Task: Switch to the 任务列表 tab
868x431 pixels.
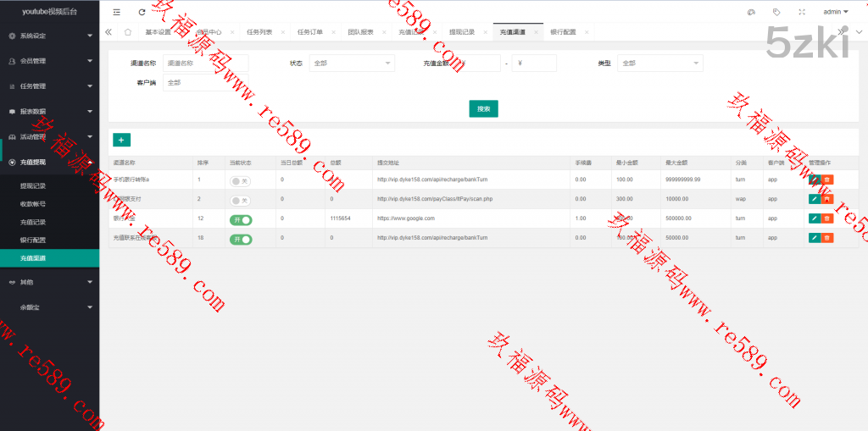Action: [259, 32]
